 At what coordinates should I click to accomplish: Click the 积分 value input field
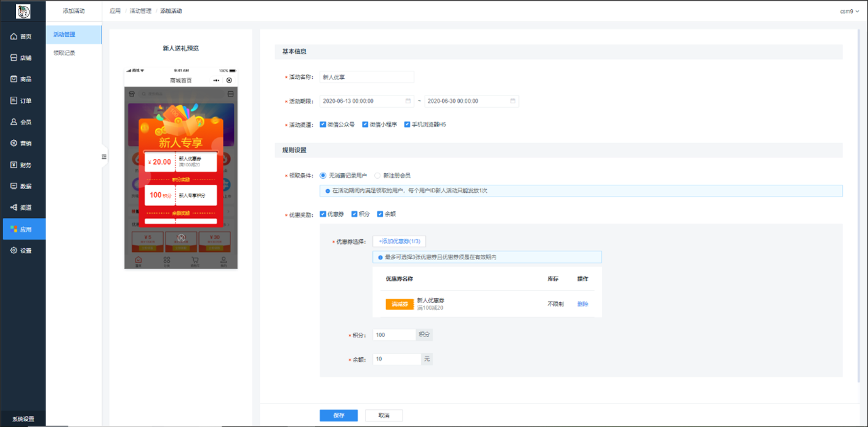395,335
